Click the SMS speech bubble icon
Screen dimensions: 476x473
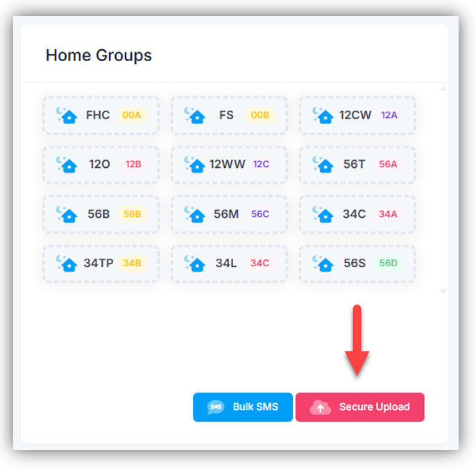click(x=216, y=407)
